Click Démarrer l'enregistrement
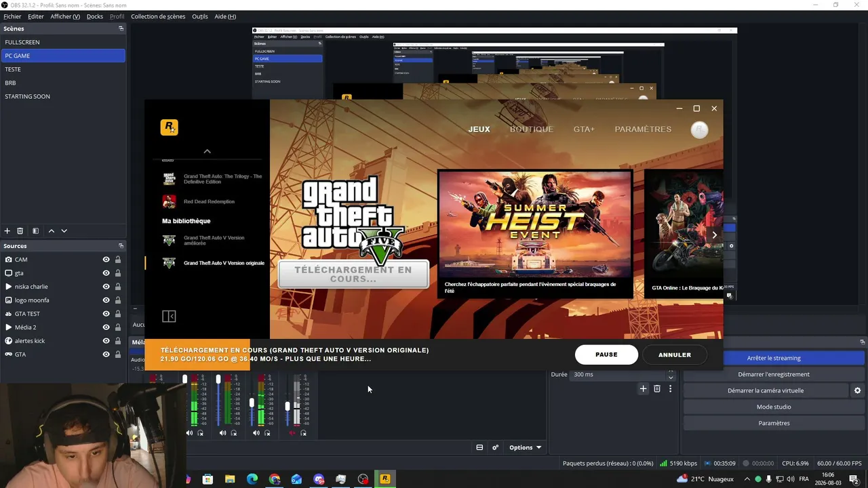 click(x=774, y=374)
